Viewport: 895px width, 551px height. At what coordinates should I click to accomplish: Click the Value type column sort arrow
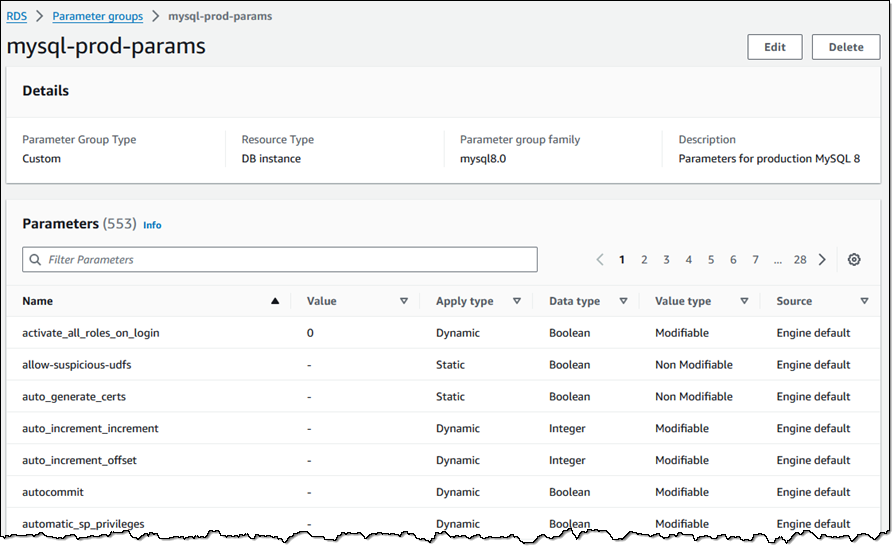744,301
